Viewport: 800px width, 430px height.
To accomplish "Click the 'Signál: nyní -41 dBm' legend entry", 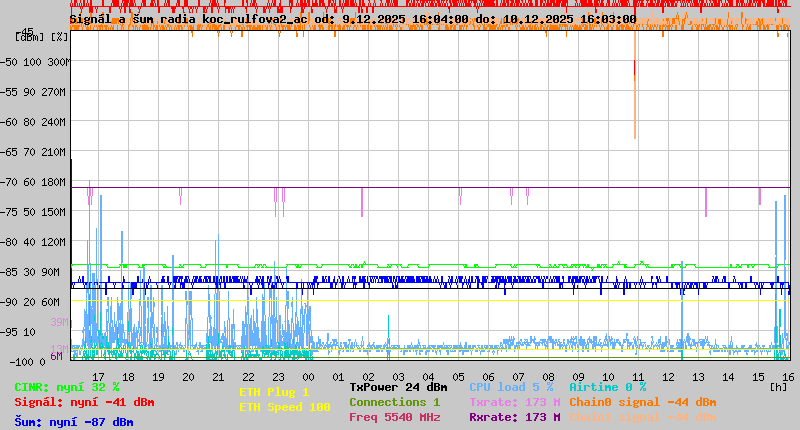I will 84,402.
